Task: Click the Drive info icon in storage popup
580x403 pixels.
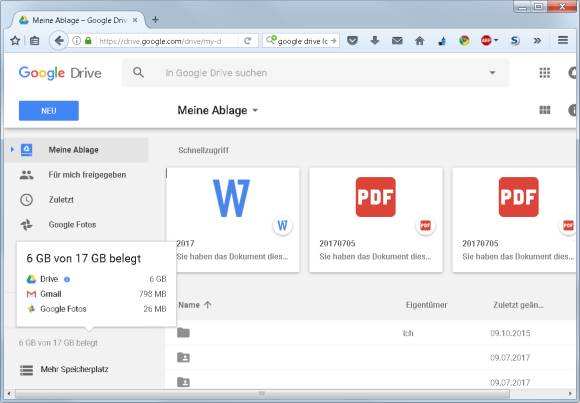Action: click(x=67, y=279)
